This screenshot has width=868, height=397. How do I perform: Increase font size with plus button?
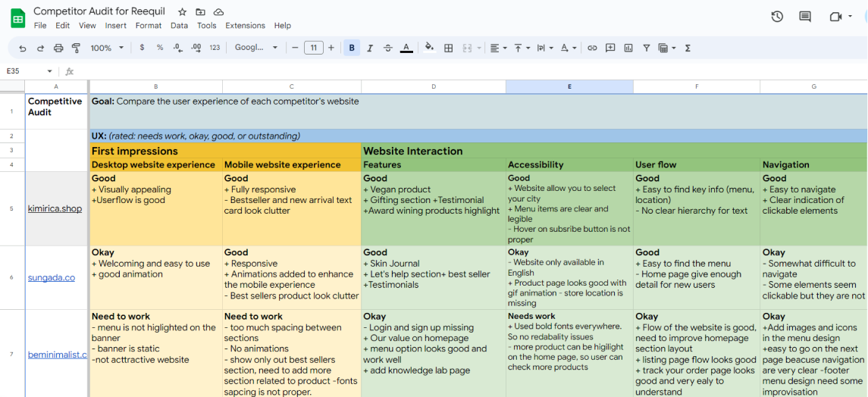331,48
